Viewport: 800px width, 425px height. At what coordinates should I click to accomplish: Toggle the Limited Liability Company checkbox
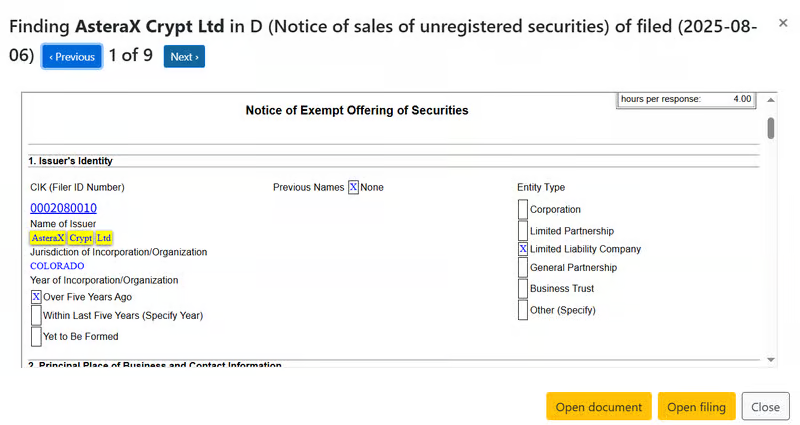(x=523, y=249)
